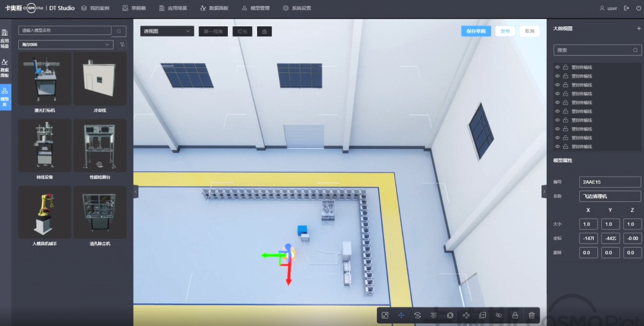
Task: Select the 激光打标机 model thumbnail
Action: click(45, 82)
